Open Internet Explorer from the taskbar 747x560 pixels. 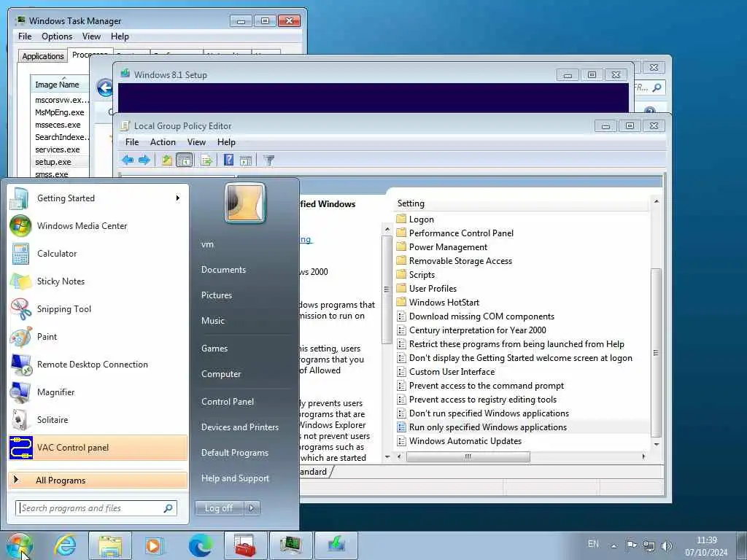(65, 545)
